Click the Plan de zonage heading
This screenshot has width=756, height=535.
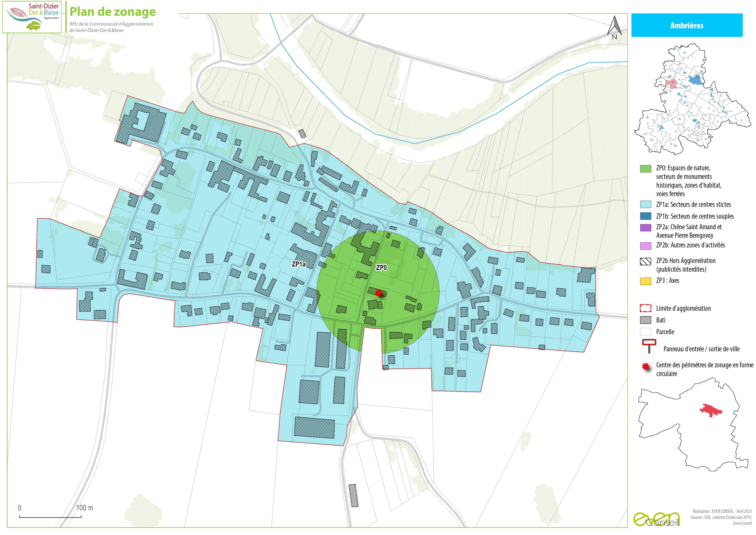[113, 12]
